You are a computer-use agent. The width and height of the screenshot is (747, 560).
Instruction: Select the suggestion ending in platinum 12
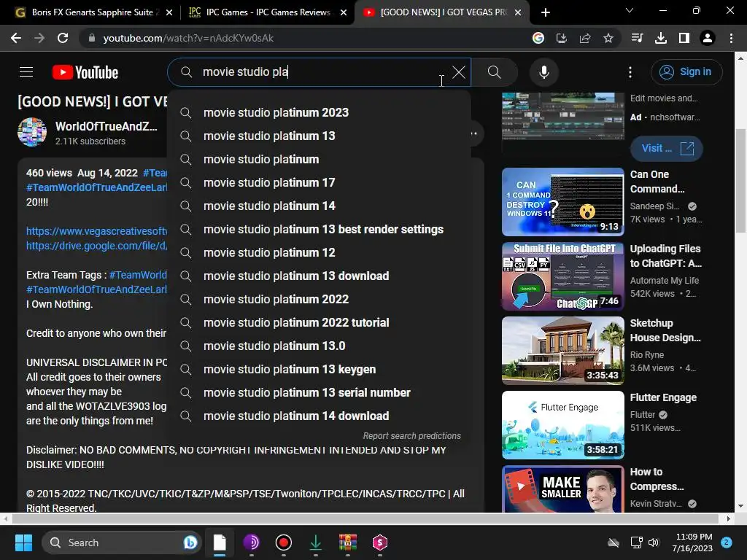pos(319,252)
